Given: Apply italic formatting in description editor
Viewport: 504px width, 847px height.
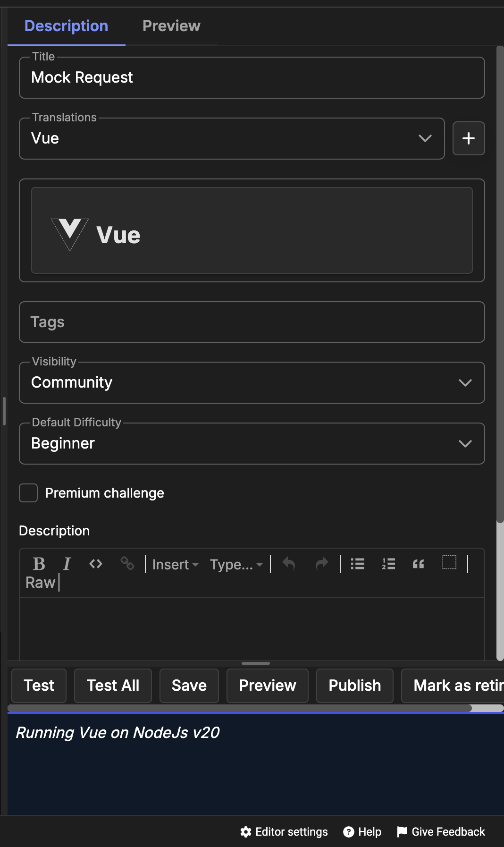Looking at the screenshot, I should tap(67, 564).
